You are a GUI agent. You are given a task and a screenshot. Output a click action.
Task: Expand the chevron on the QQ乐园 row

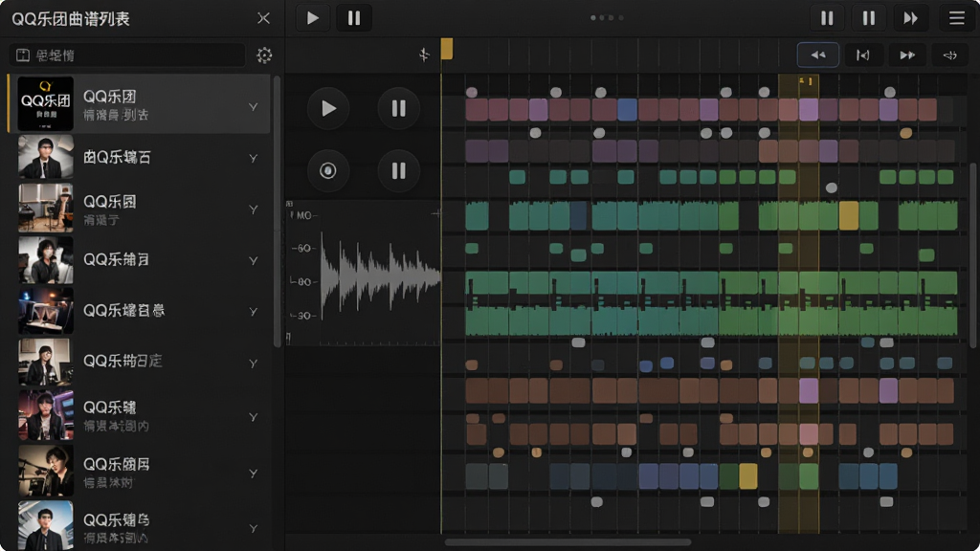click(253, 209)
